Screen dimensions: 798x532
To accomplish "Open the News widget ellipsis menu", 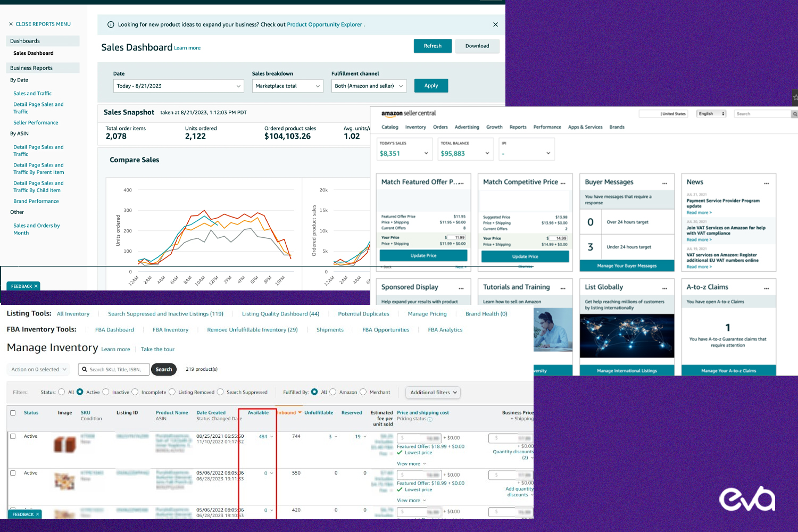I will tap(766, 183).
